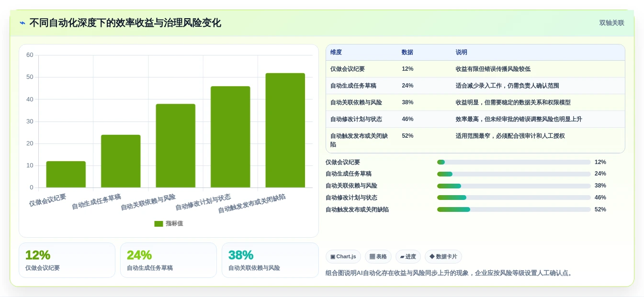This screenshot has height=297, width=644.
Task: Select table cell 自动生成任务草稿
Action: click(x=353, y=86)
